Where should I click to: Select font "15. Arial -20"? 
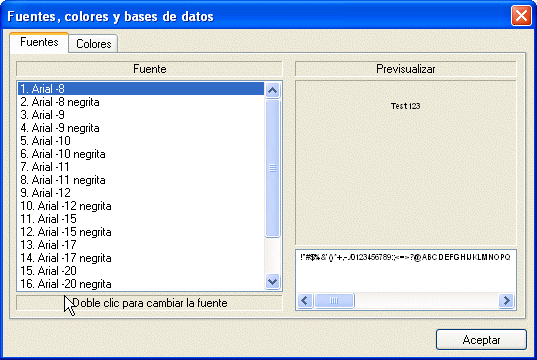(141, 271)
